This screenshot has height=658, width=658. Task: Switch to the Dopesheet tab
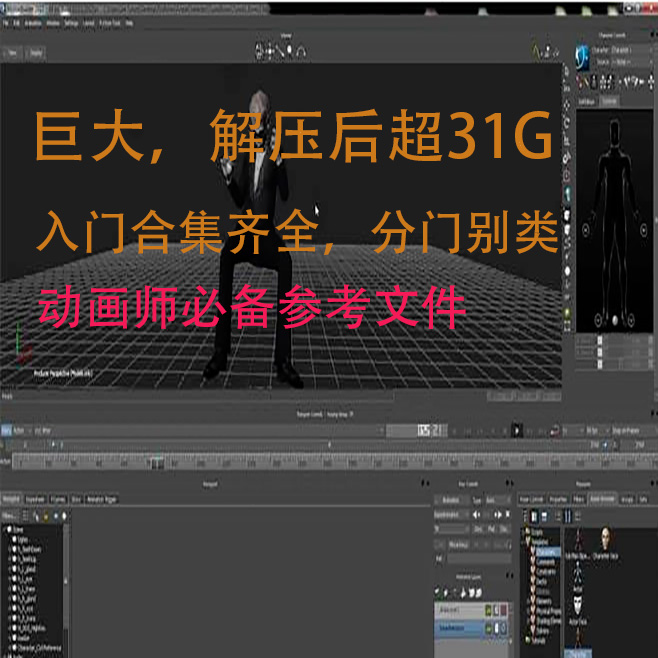click(x=35, y=499)
